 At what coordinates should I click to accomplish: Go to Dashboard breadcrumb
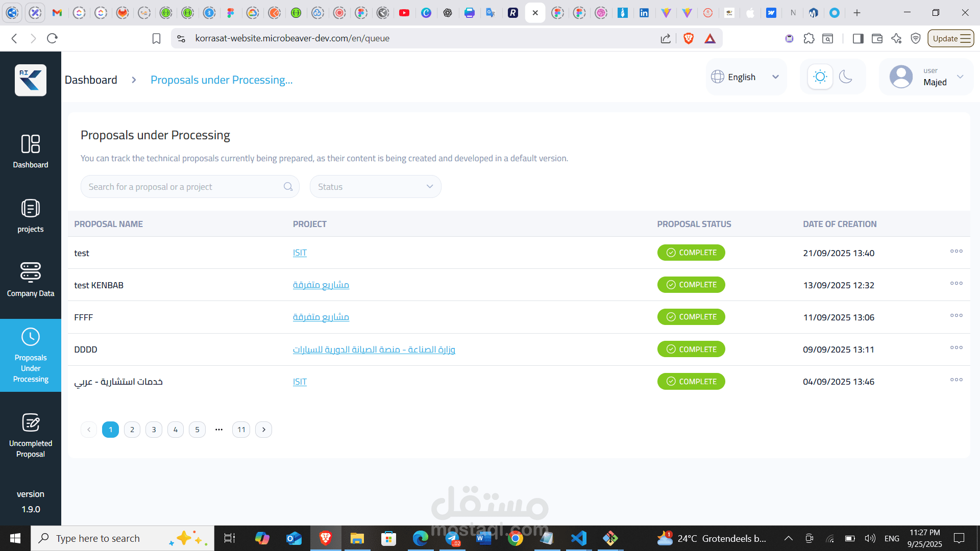[91, 80]
